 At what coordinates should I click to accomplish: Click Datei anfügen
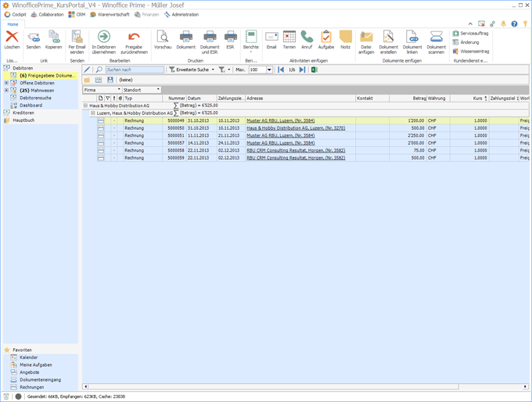tap(366, 42)
